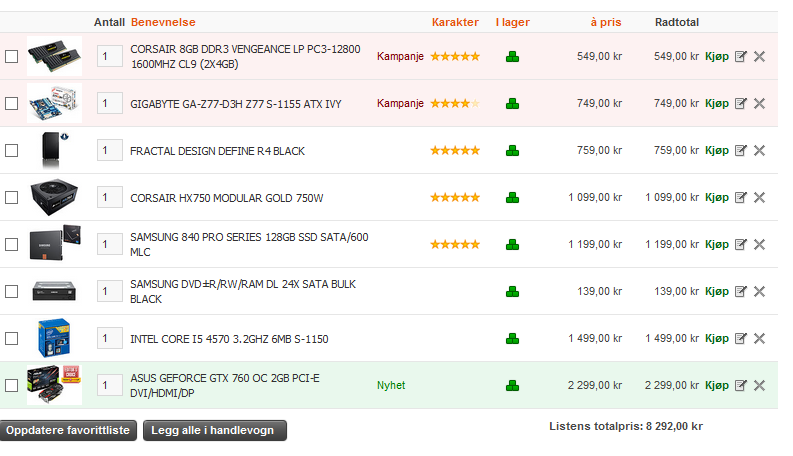Image resolution: width=793 pixels, height=456 pixels.
Task: Click the stock icon for SAMSUNG DVD drive
Action: (x=512, y=292)
